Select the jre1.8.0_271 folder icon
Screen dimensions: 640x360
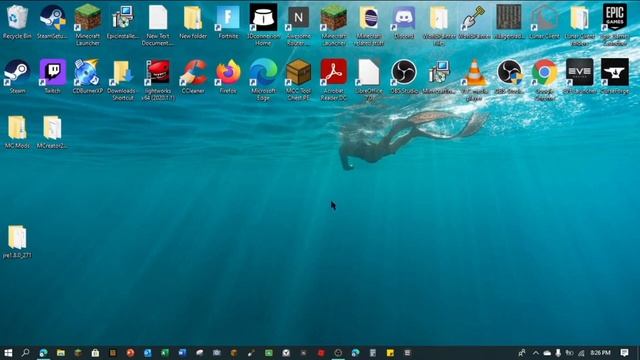(x=17, y=237)
